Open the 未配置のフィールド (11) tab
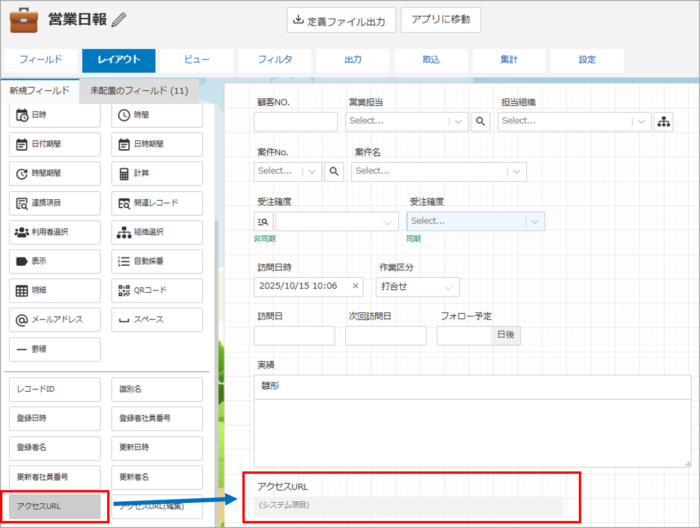700x528 pixels. (x=139, y=91)
